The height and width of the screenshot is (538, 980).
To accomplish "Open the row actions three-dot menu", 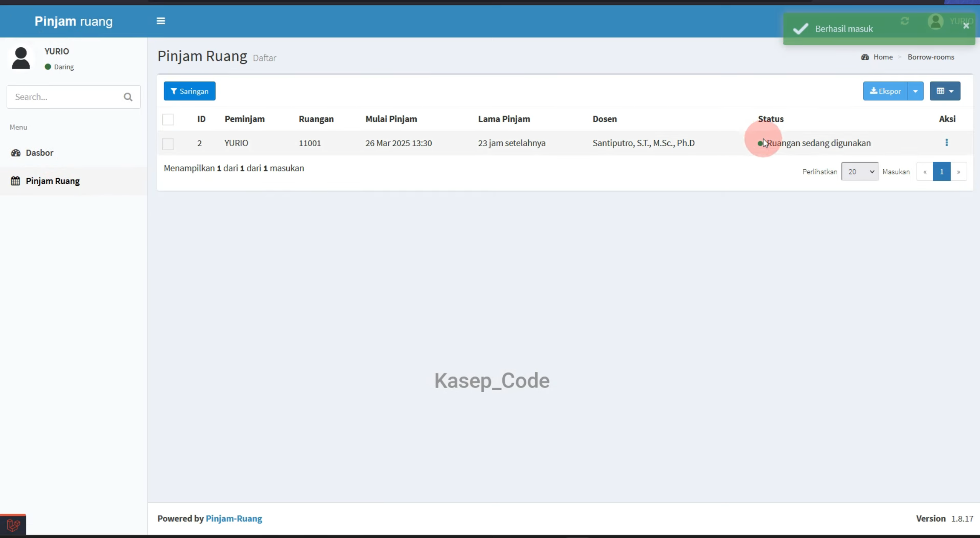I will 947,143.
